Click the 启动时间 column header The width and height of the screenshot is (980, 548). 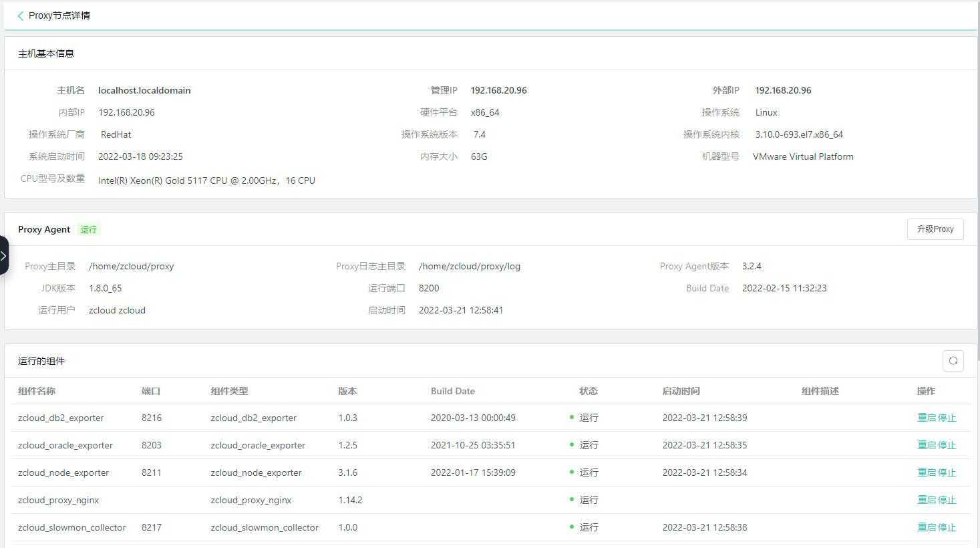pyautogui.click(x=681, y=391)
